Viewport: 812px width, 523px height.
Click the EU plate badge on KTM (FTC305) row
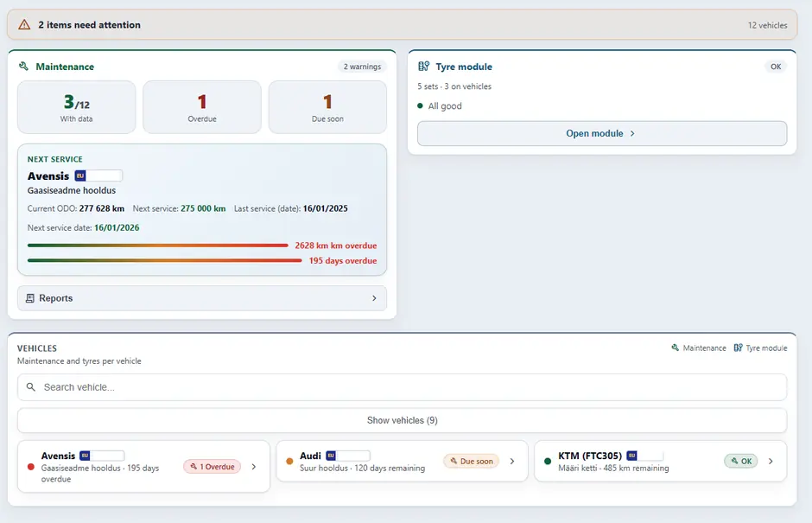pos(644,456)
